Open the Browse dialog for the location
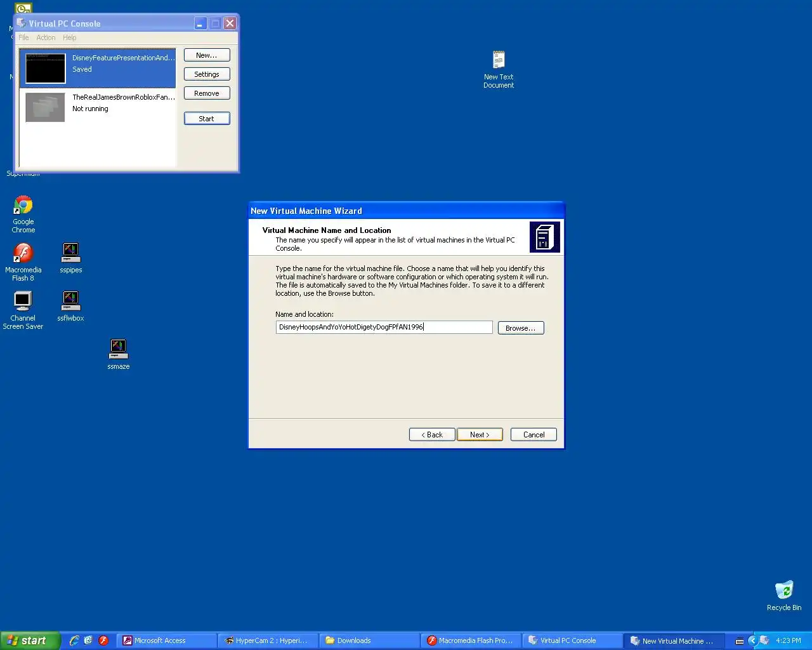The width and height of the screenshot is (812, 650). 521,328
